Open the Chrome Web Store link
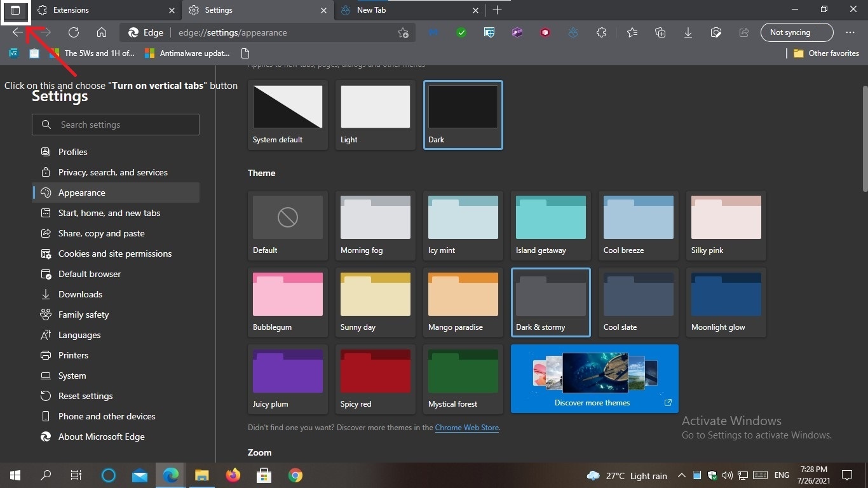The image size is (868, 488). (466, 428)
